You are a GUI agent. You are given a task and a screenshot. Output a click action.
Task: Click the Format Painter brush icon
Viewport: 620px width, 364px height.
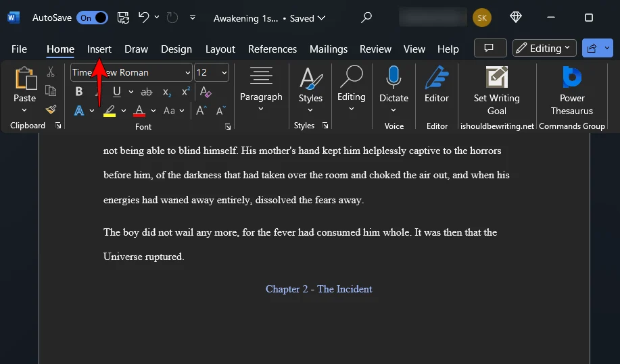click(51, 109)
